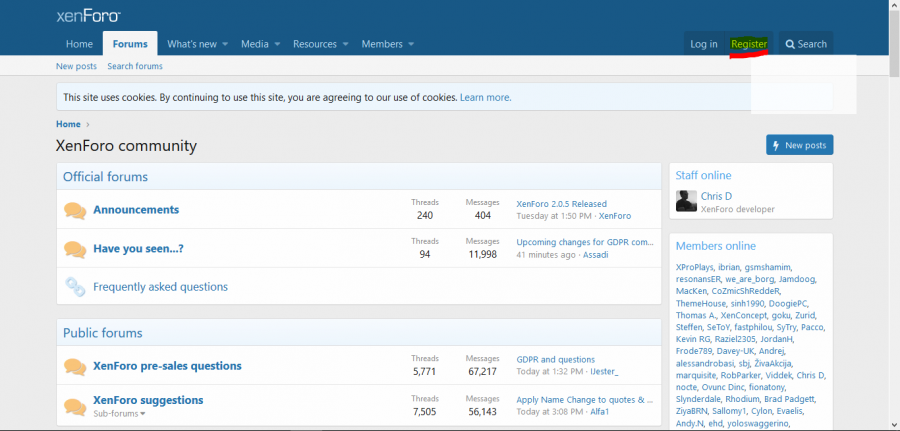Screen dimensions: 900x431
Task: Click the Home breadcrumb link
Action: (x=68, y=124)
